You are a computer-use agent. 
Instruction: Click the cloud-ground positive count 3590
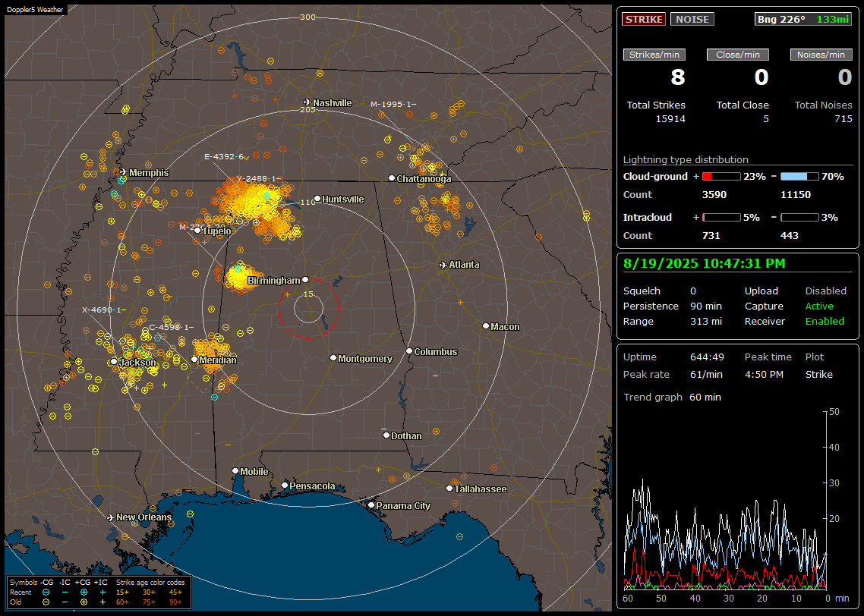coord(714,195)
